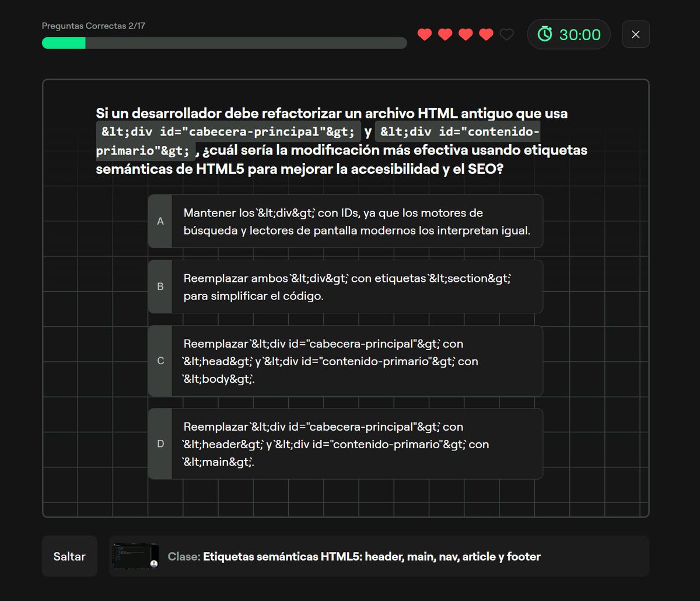Click the fourth red heart life
The height and width of the screenshot is (601, 700).
[486, 35]
